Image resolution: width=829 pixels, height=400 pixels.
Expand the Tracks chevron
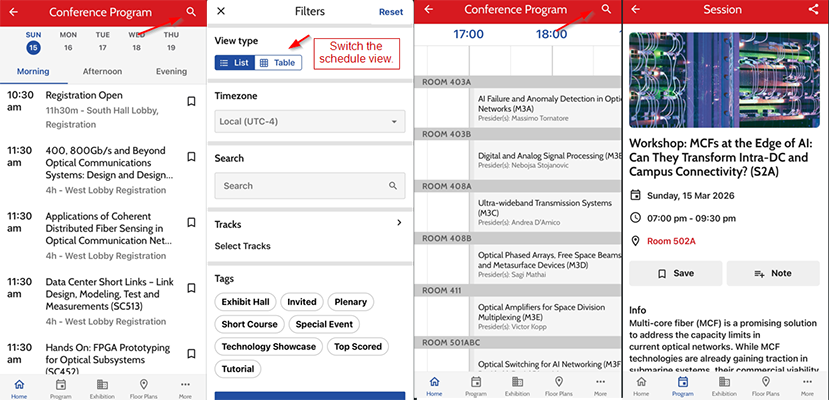click(399, 223)
